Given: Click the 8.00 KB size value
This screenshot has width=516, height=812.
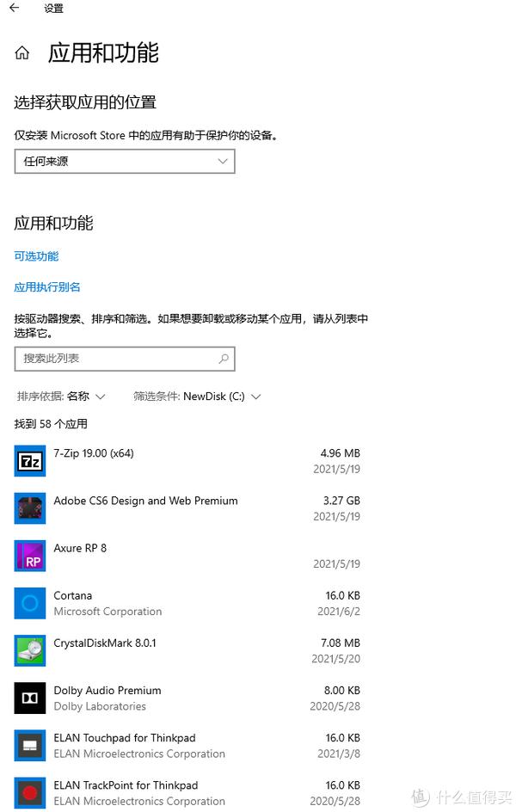Looking at the screenshot, I should 342,691.
